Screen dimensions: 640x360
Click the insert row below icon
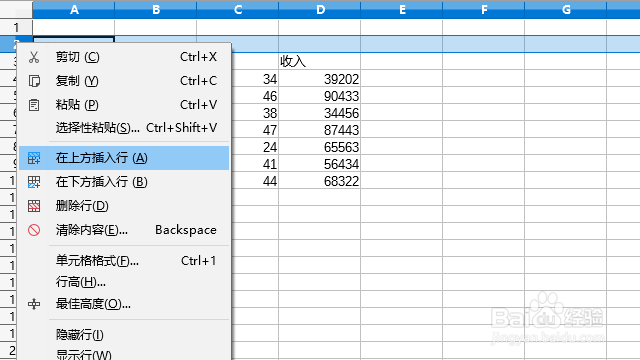click(x=34, y=182)
